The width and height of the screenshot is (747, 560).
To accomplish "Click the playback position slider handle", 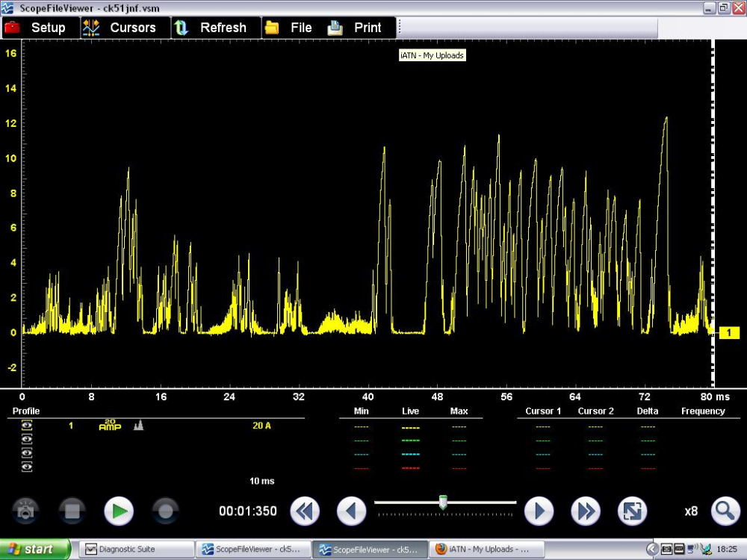I will point(443,503).
